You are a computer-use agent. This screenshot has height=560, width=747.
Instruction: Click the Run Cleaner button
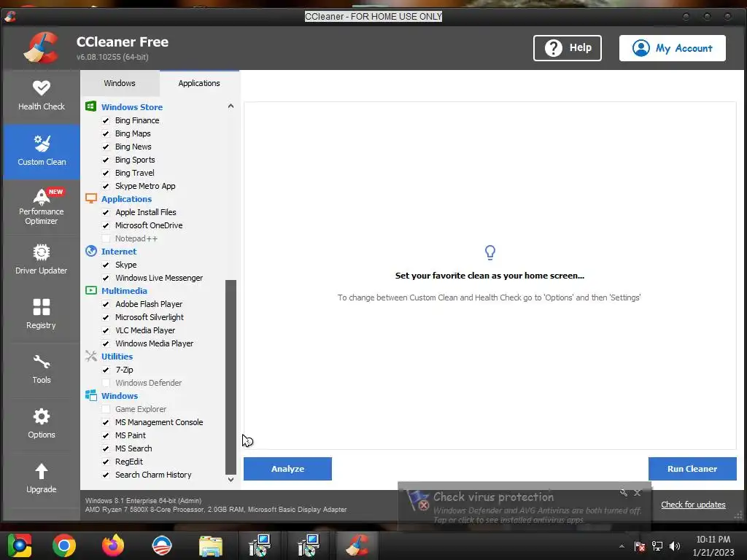click(692, 469)
